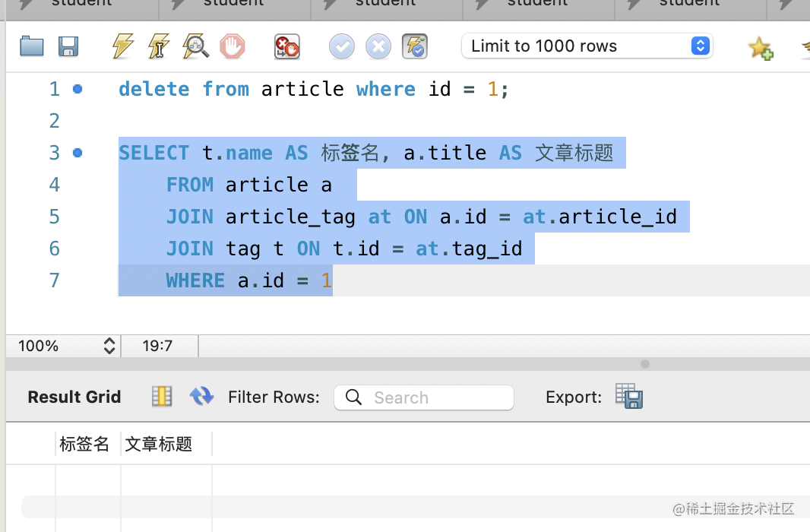Commit transaction checkmark icon

pyautogui.click(x=342, y=47)
